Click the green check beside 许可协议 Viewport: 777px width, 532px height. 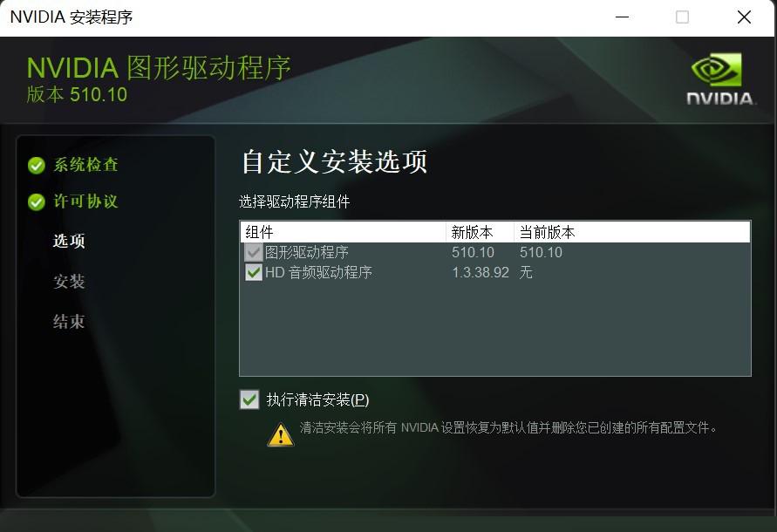36,201
